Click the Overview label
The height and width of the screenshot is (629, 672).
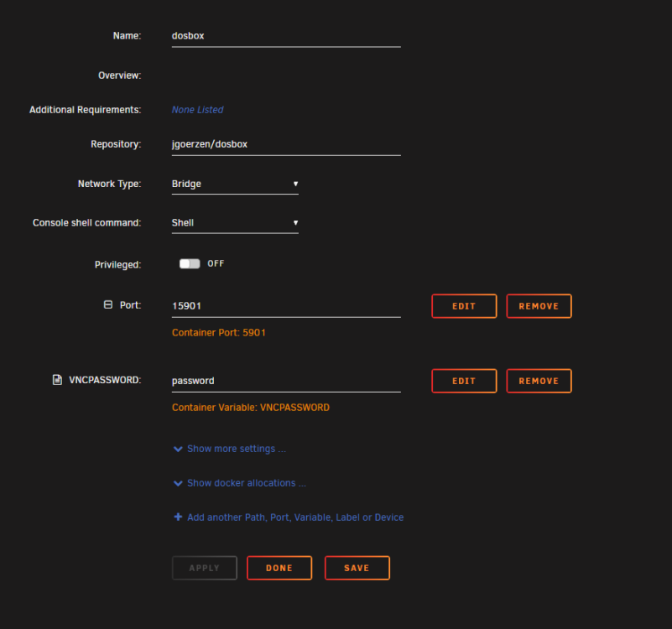(120, 75)
